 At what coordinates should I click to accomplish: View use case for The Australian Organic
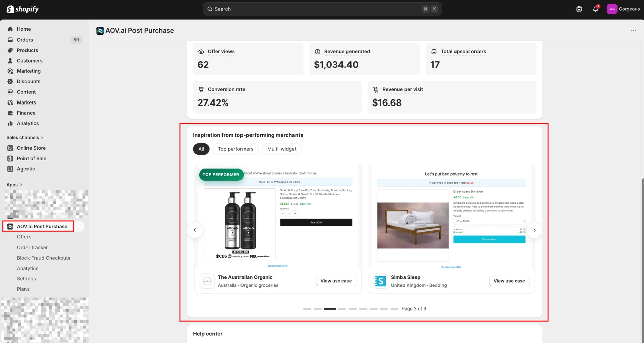[x=336, y=281]
